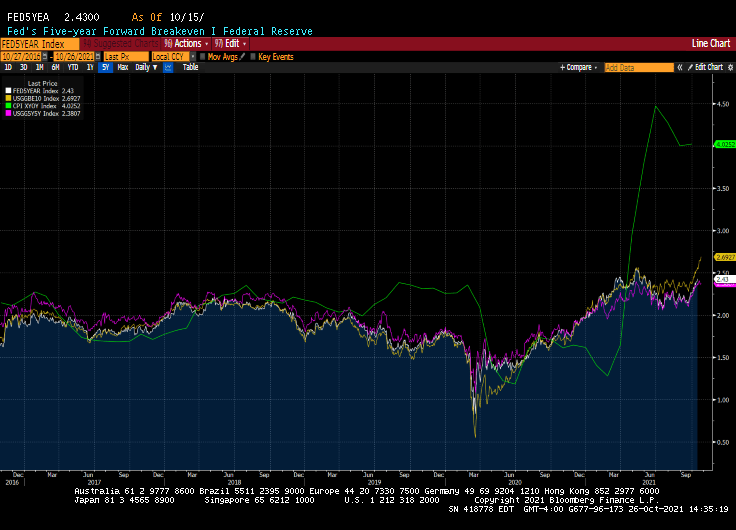
Task: Open start date calendar picker
Action: coord(46,56)
